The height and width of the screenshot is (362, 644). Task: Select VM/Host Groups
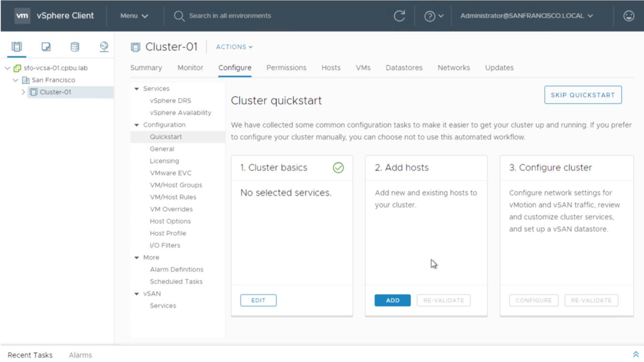coord(176,185)
